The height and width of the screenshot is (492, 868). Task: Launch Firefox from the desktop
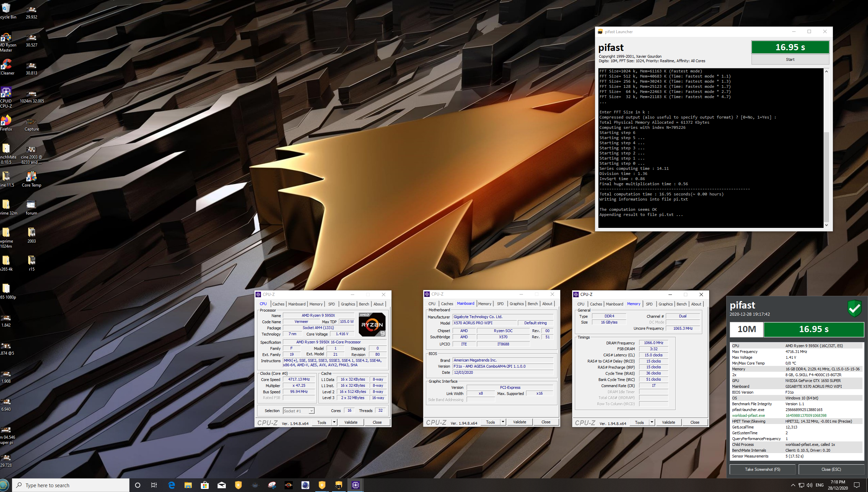6,123
